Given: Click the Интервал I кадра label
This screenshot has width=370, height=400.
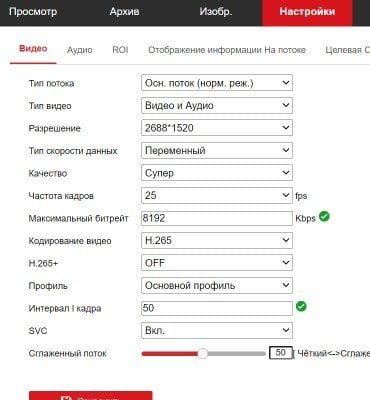Looking at the screenshot, I should coord(65,308).
